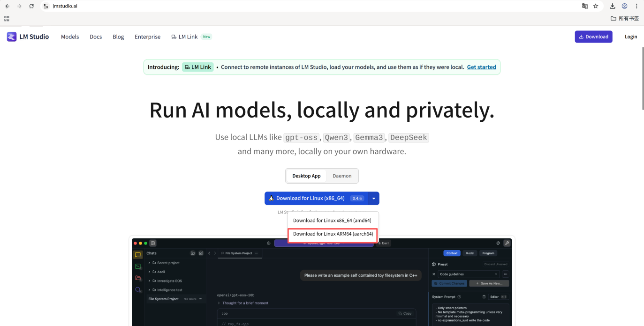Click the DeepSeek model name
Screen dimensions: 644x326
point(409,138)
